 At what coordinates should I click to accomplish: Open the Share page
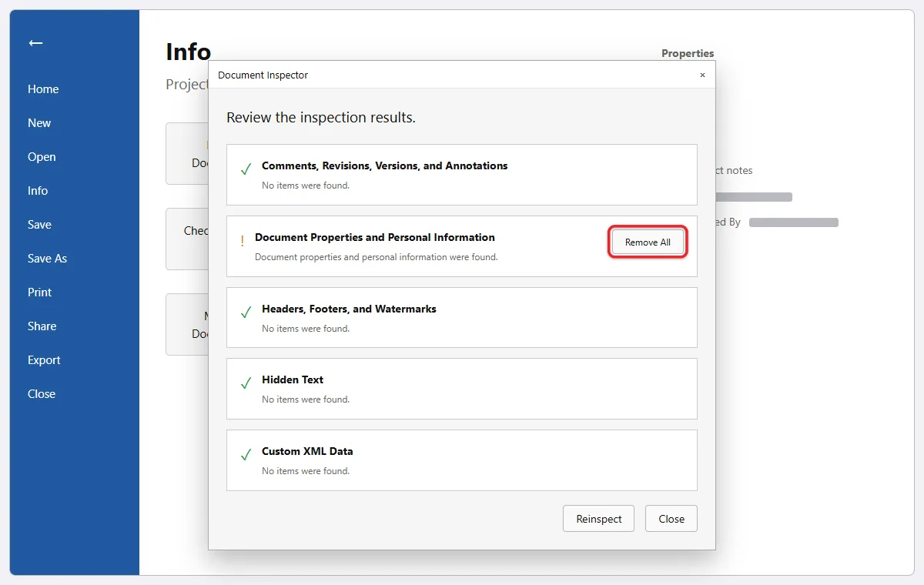point(42,326)
